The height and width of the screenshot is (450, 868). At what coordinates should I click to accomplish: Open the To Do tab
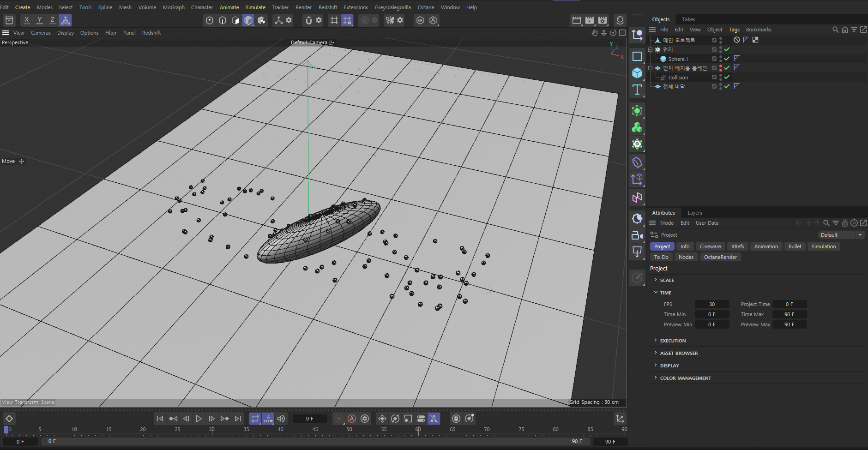click(661, 257)
